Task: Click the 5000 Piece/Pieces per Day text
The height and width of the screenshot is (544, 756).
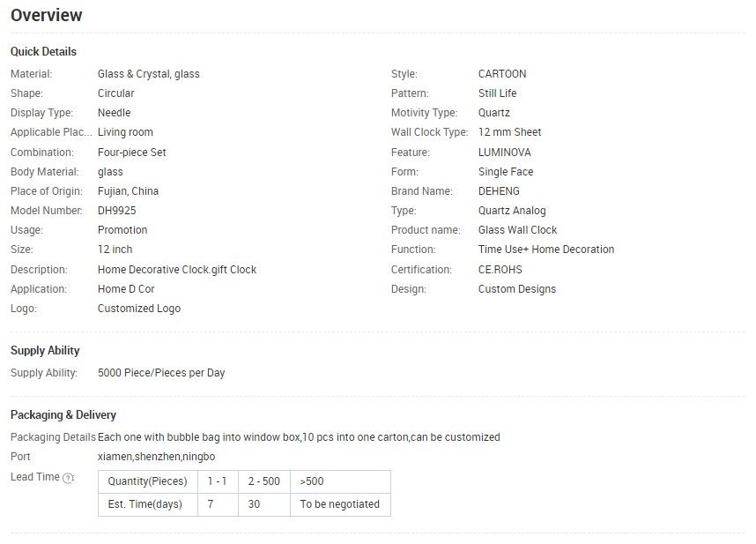Action: pos(161,373)
